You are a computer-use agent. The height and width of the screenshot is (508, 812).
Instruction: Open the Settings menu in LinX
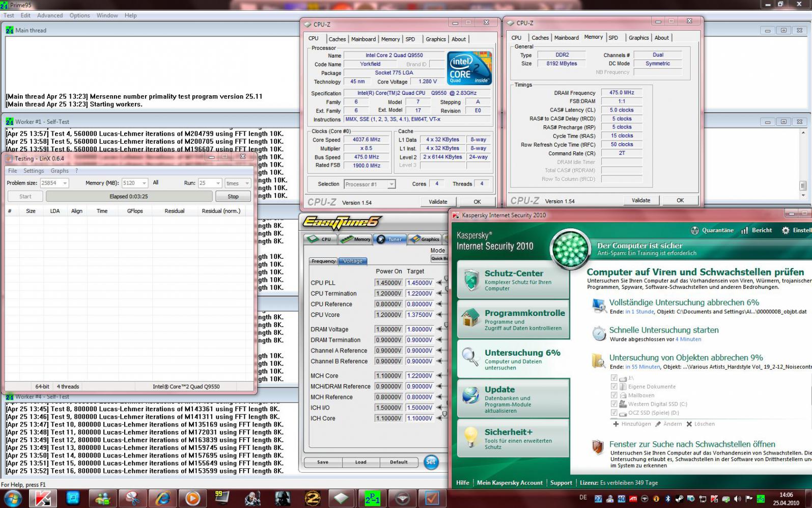[34, 171]
